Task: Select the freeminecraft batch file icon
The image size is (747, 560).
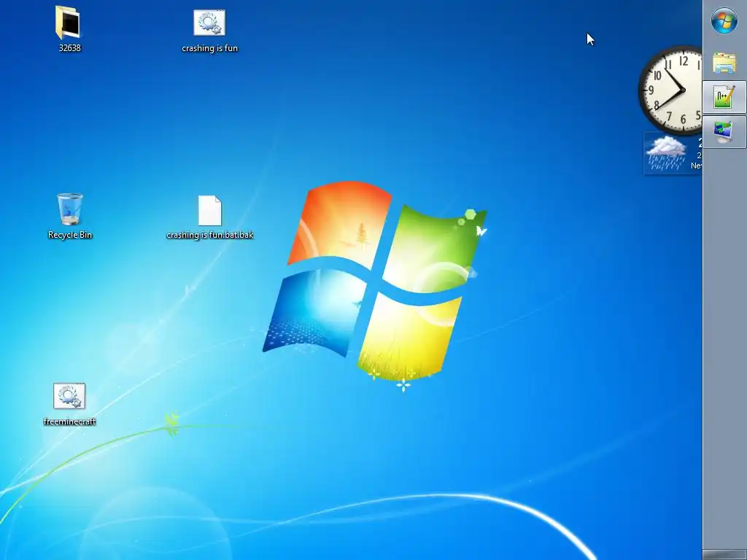Action: [69, 396]
